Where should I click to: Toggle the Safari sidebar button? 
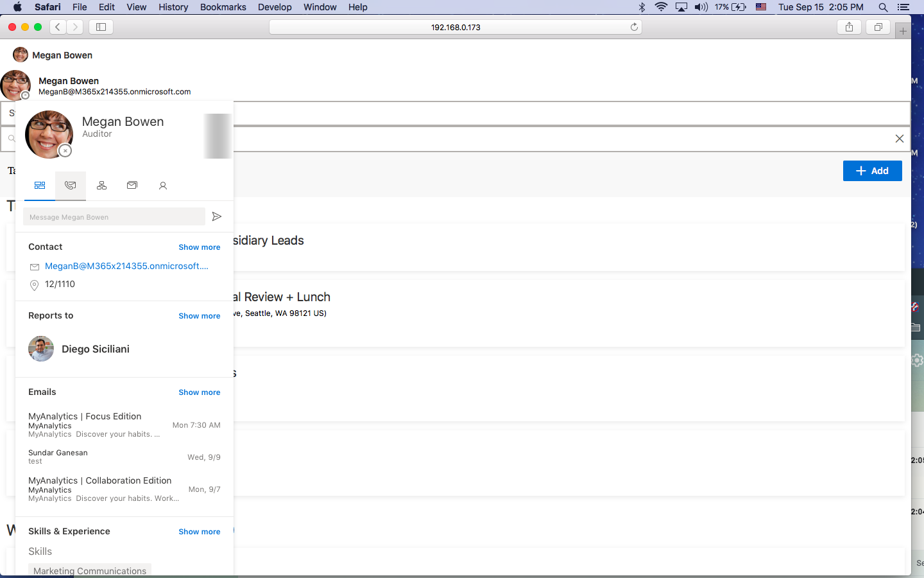(101, 27)
